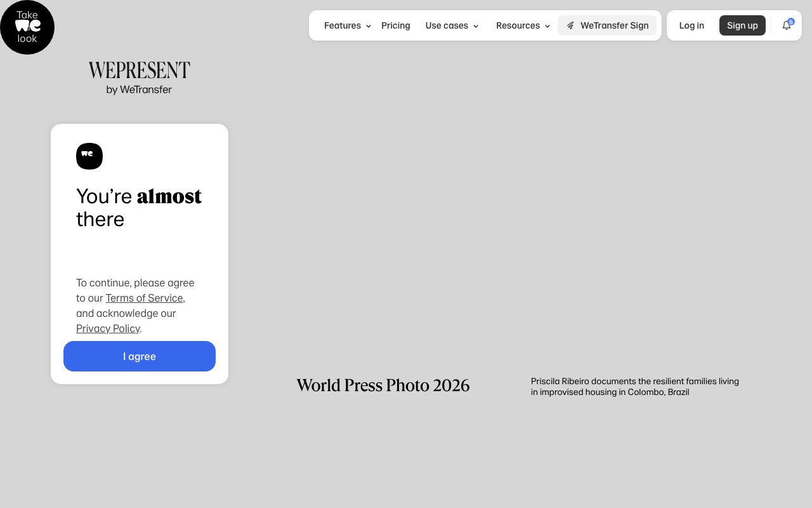The height and width of the screenshot is (508, 812).
Task: Click the Priscila Ribeiro description text
Action: click(x=635, y=387)
